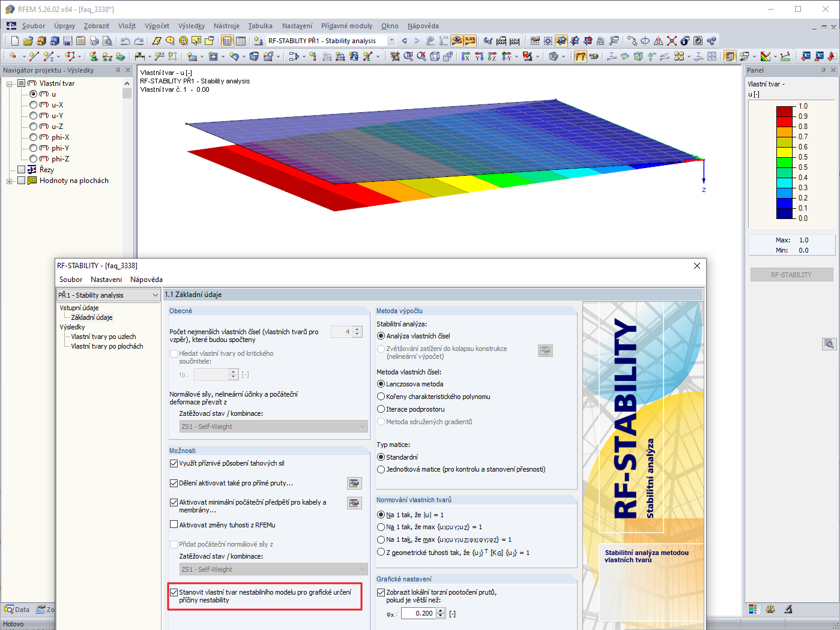Open Vlastní tvary po uzlech results
The image size is (840, 630).
(x=103, y=337)
